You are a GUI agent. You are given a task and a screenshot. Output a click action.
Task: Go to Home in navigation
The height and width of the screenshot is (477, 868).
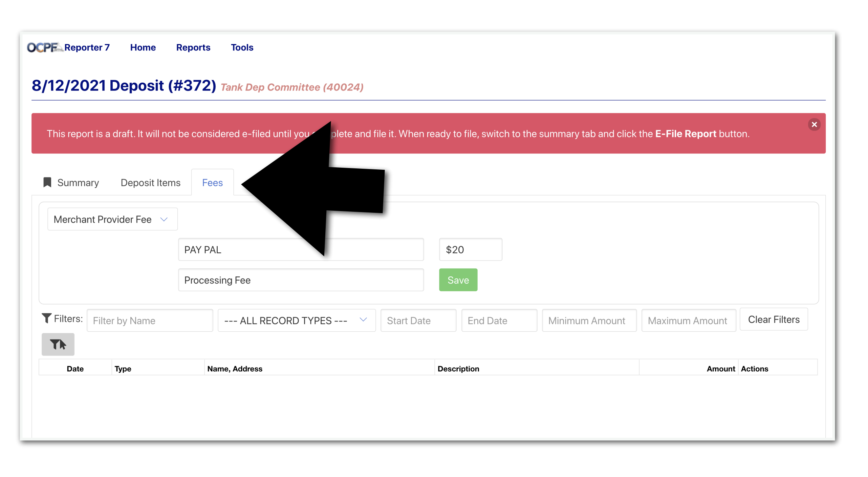143,47
